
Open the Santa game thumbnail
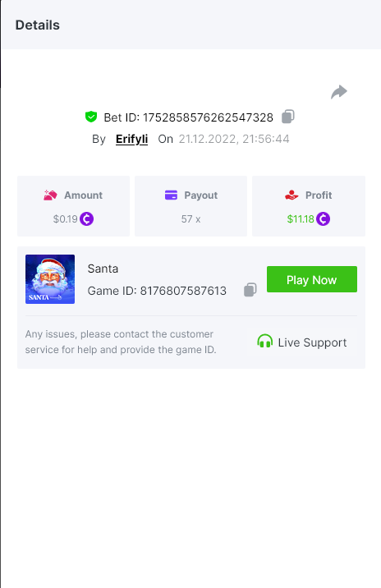[50, 279]
